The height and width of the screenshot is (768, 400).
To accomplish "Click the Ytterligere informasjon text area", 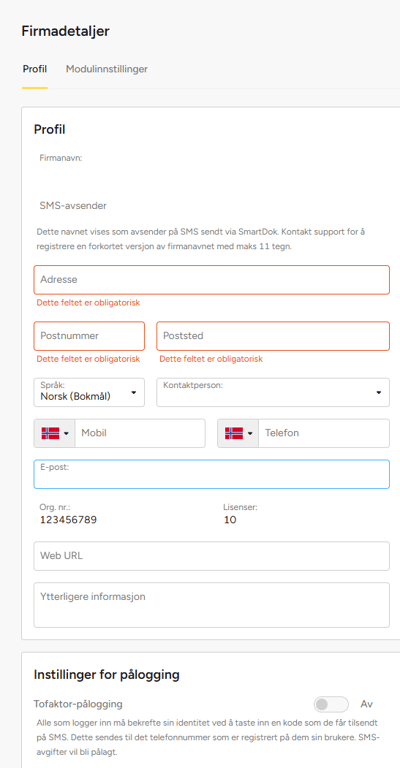I will (x=212, y=605).
